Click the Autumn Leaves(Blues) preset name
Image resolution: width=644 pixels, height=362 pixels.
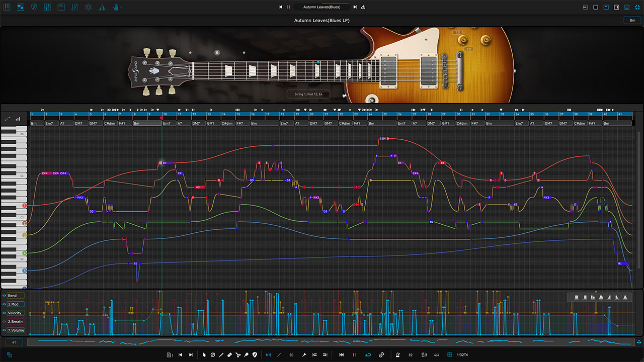coord(321,7)
